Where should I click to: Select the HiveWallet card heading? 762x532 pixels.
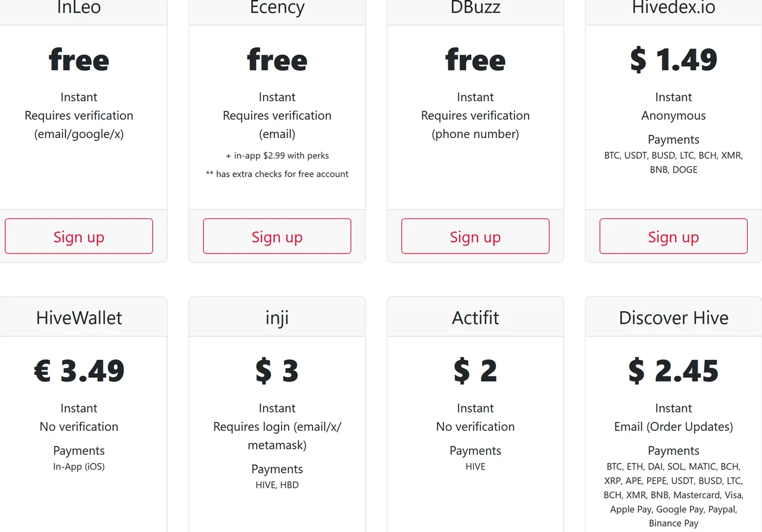(79, 318)
